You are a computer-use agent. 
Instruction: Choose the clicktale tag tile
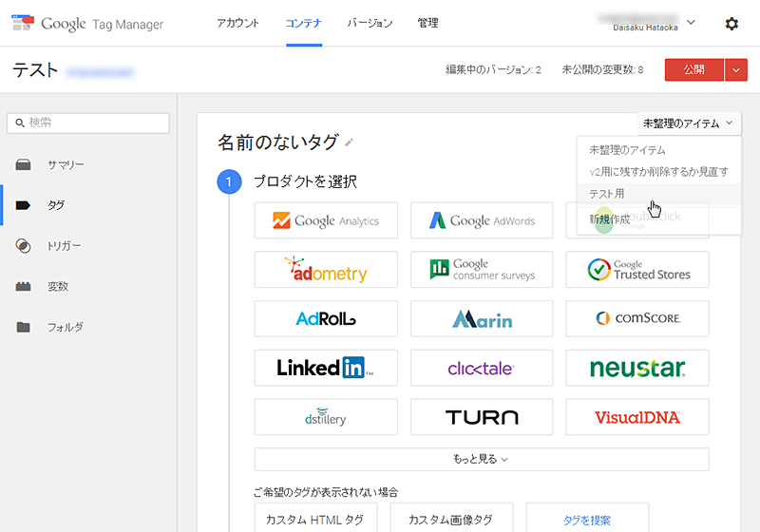click(x=482, y=368)
